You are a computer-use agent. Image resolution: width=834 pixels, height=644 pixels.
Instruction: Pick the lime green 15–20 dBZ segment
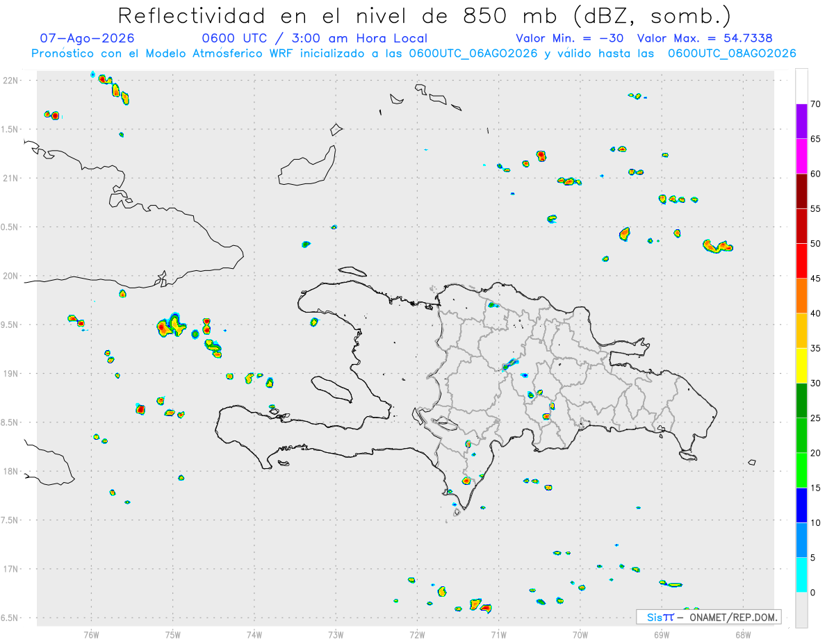tap(801, 470)
